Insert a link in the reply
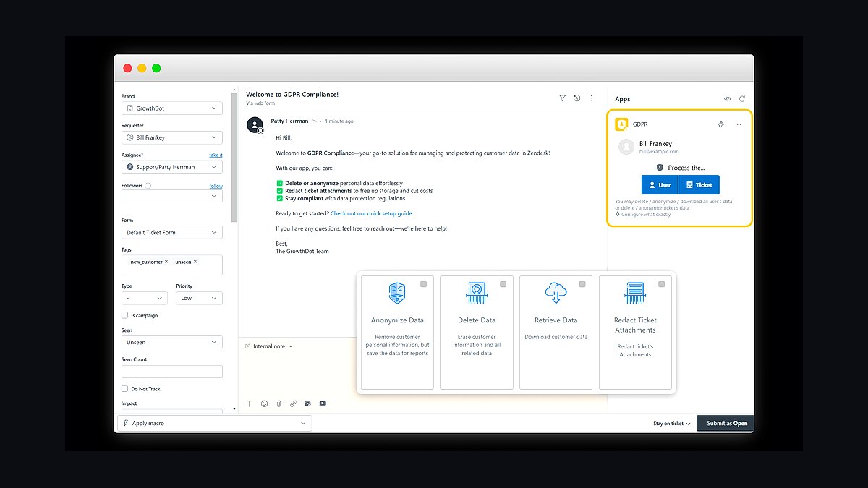The image size is (868, 488). 293,403
